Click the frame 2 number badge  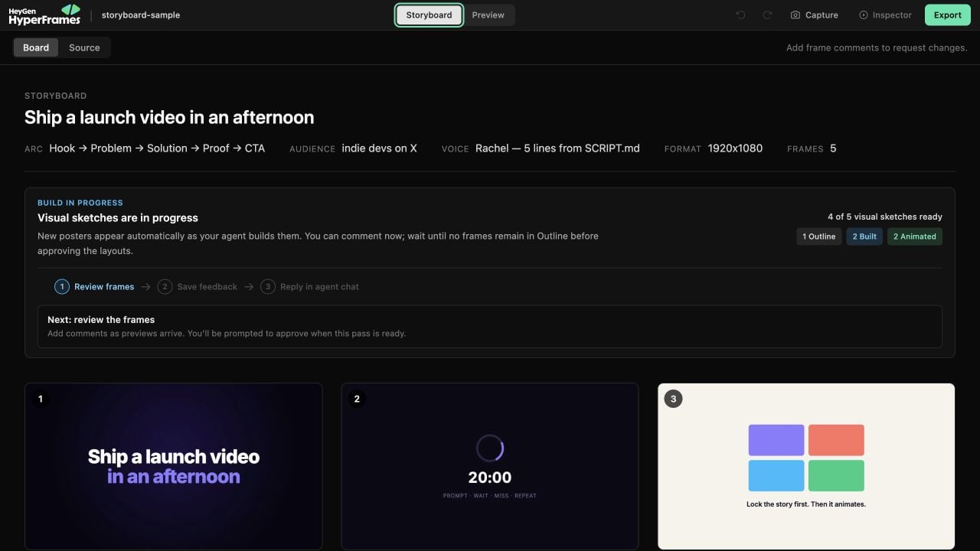point(357,399)
